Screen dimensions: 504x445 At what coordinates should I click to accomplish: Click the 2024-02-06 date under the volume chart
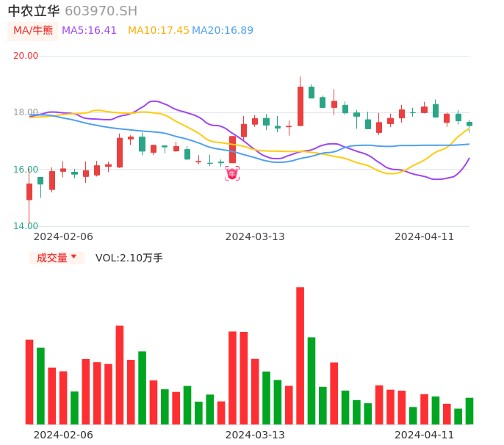coord(63,435)
